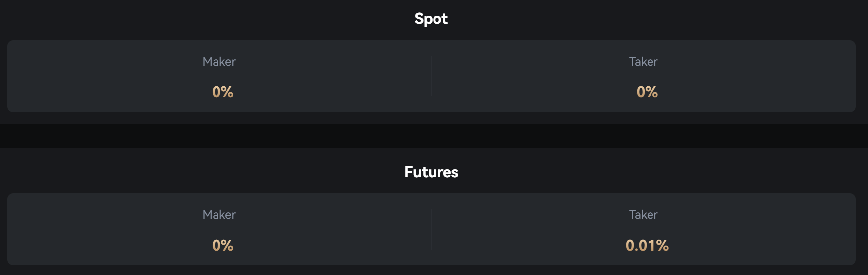Screen dimensions: 868x275
Task: Click the Futures Maker 0% fee value
Action: 222,245
